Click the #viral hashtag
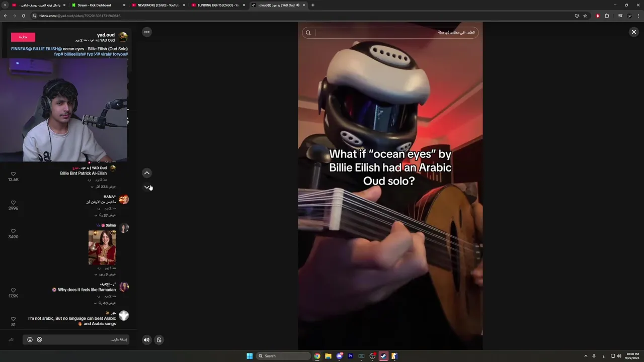 pos(105,54)
